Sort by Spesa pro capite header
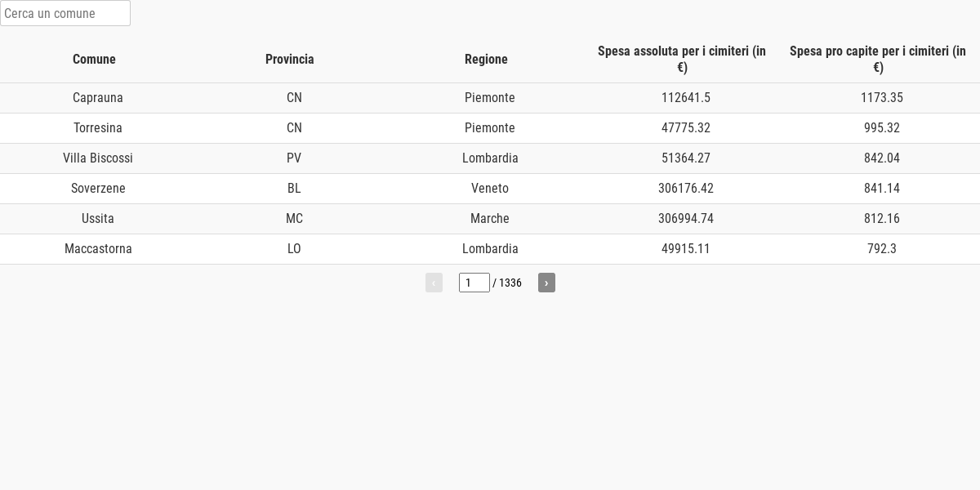The height and width of the screenshot is (490, 980). (x=878, y=59)
